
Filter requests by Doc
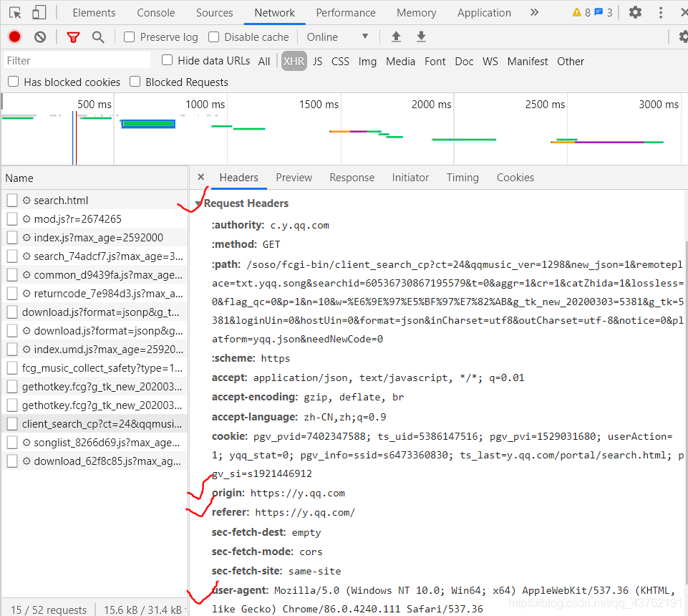(x=464, y=62)
